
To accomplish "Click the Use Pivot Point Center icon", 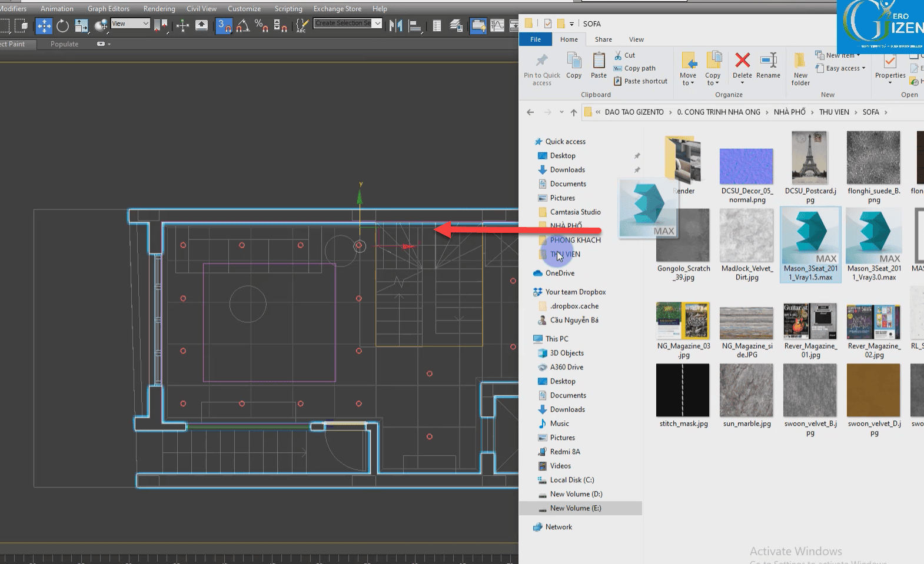I will click(x=161, y=25).
